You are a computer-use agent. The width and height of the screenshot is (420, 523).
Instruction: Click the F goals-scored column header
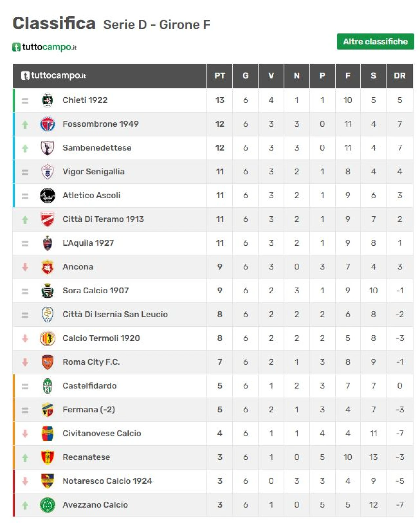(x=348, y=76)
